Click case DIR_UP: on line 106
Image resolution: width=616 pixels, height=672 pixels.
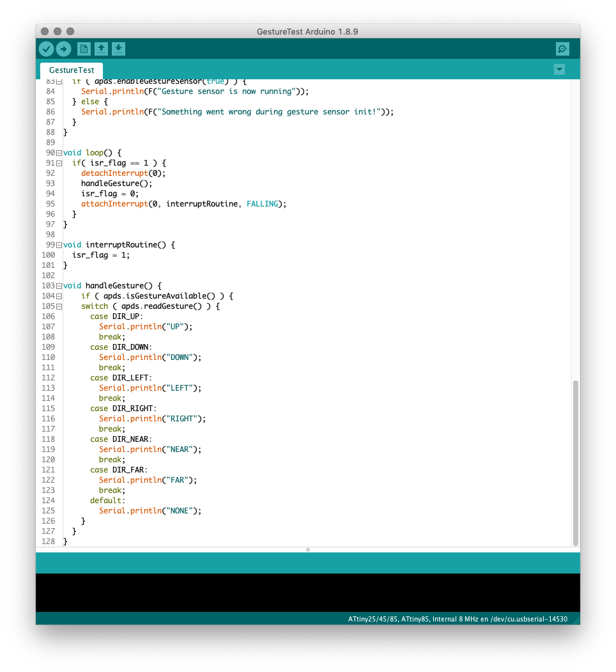116,316
